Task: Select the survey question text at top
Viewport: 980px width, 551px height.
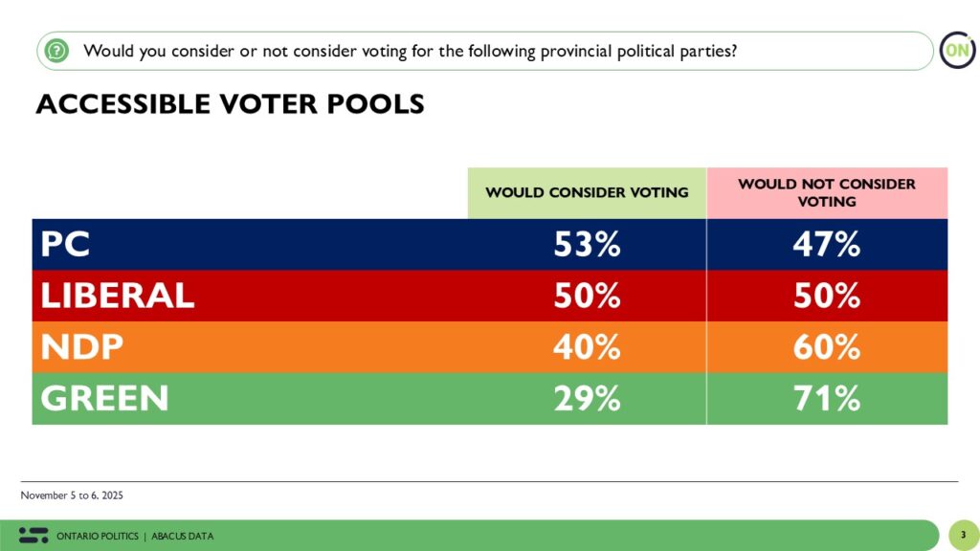Action: pos(410,51)
